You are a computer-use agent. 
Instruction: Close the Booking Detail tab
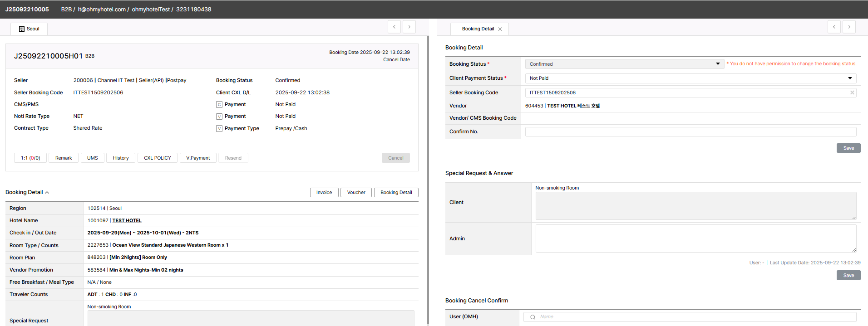(500, 29)
